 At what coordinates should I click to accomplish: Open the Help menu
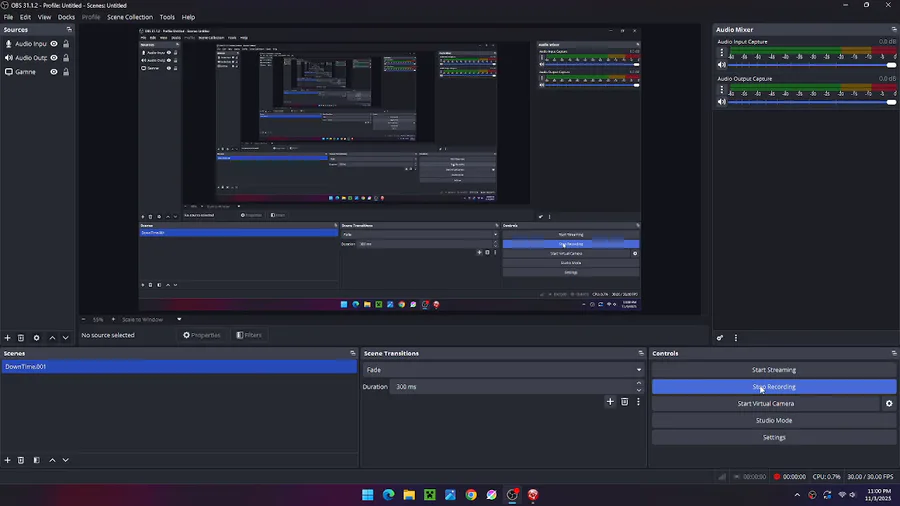click(x=188, y=17)
